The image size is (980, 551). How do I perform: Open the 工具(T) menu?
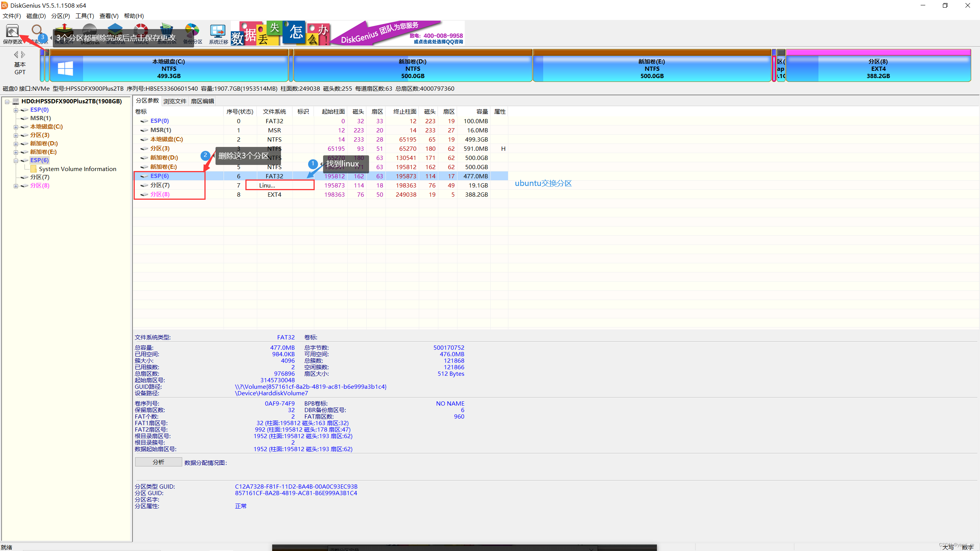coord(85,16)
